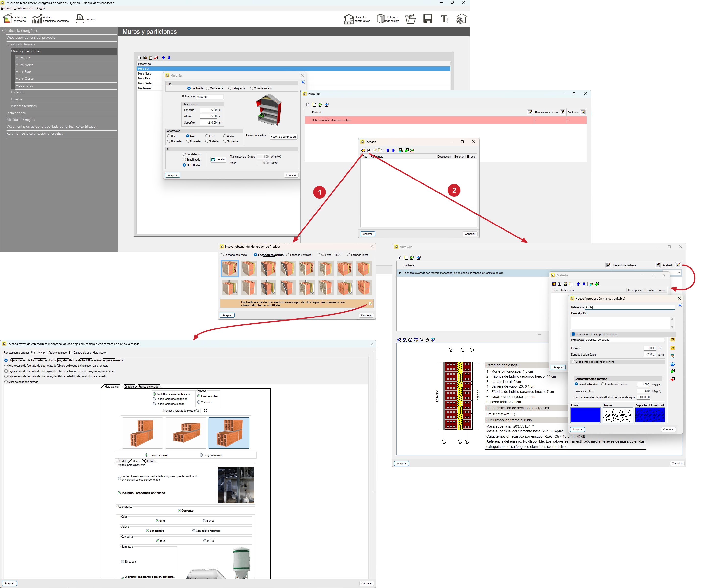Open the Patrón de sombras sur dropdown
Viewport: 710px width, 588px height.
coord(283,137)
